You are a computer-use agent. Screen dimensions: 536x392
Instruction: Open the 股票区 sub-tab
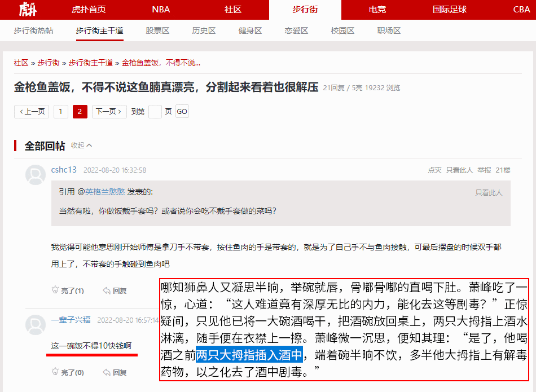point(157,31)
